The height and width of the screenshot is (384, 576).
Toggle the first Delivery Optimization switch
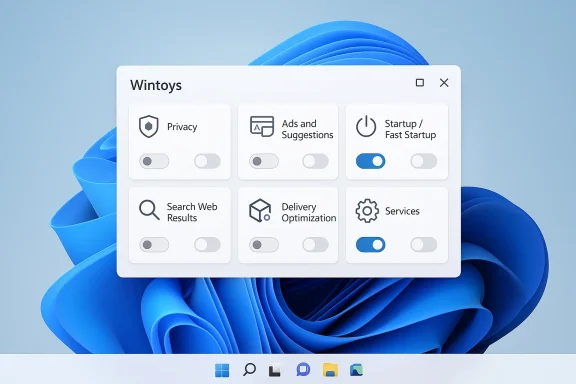click(264, 245)
